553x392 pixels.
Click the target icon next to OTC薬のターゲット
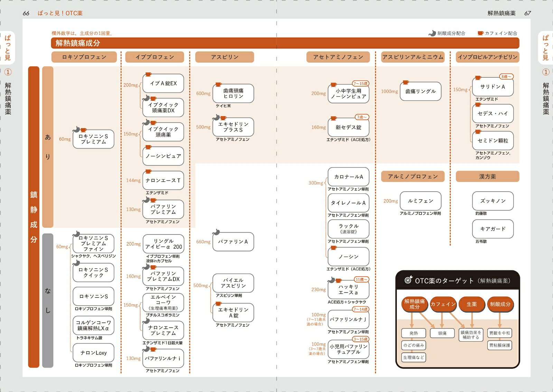409,280
